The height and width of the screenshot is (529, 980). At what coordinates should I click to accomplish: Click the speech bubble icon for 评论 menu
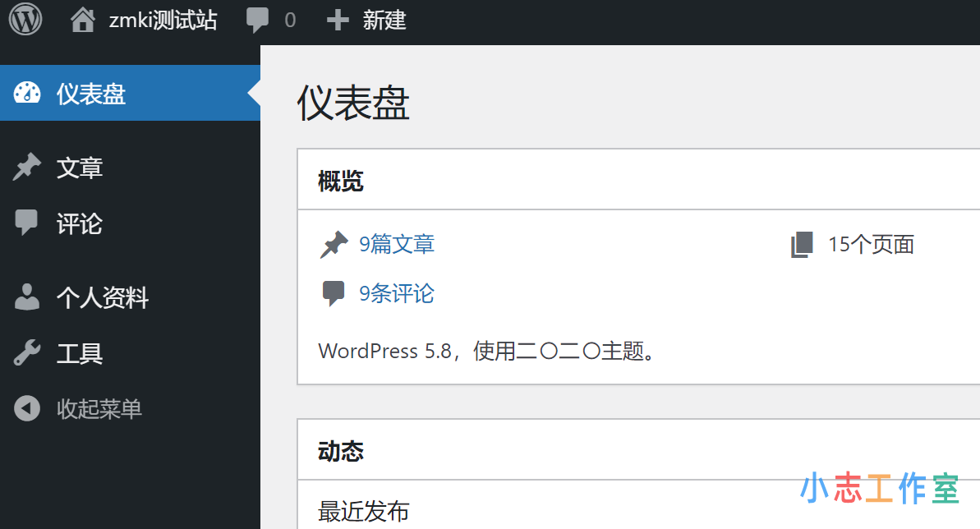[27, 223]
